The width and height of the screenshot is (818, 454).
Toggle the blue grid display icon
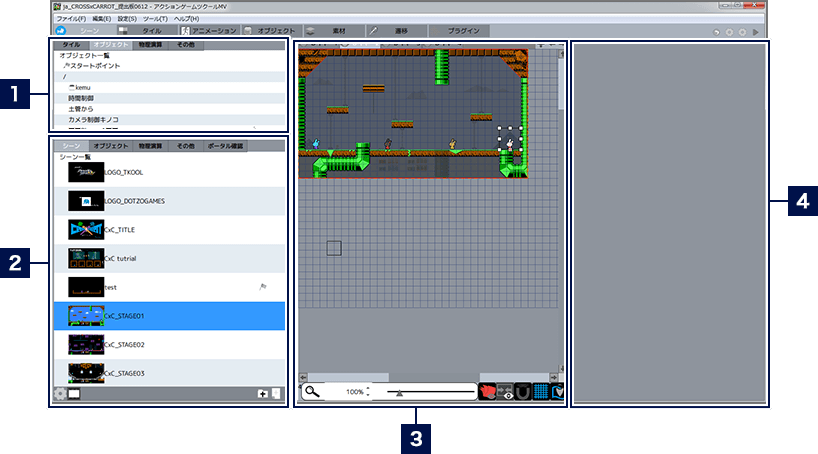(541, 392)
